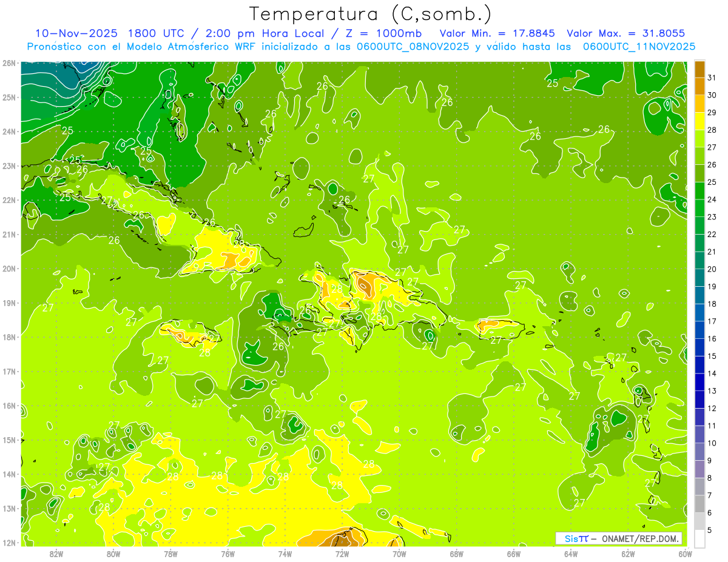Click the longitude axis label '72W'
The image size is (728, 562).
342,554
